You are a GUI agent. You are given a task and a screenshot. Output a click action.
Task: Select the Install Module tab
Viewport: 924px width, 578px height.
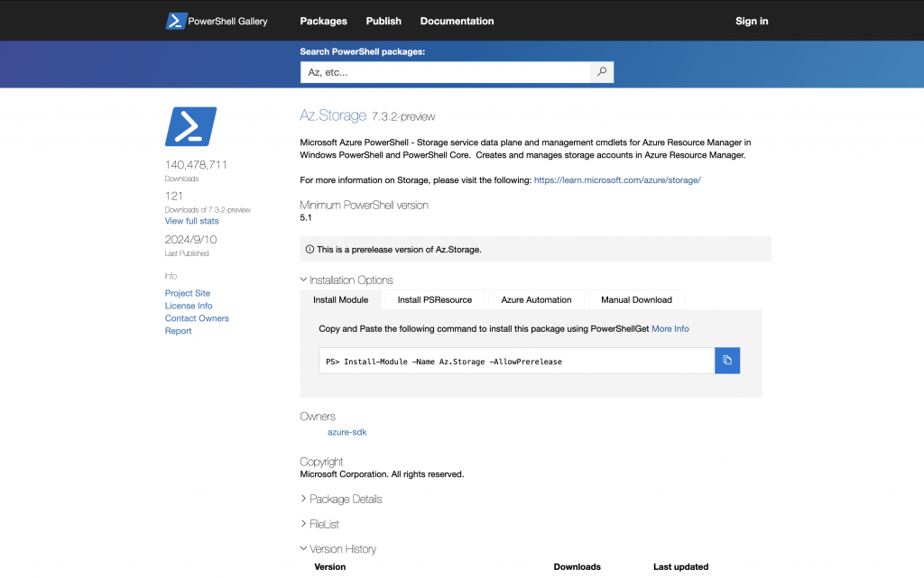tap(340, 299)
